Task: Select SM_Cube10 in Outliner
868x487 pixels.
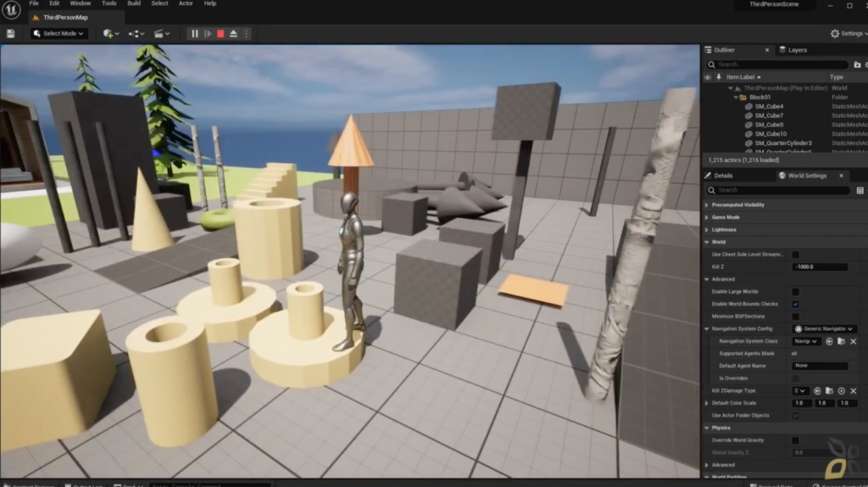Action: click(771, 134)
